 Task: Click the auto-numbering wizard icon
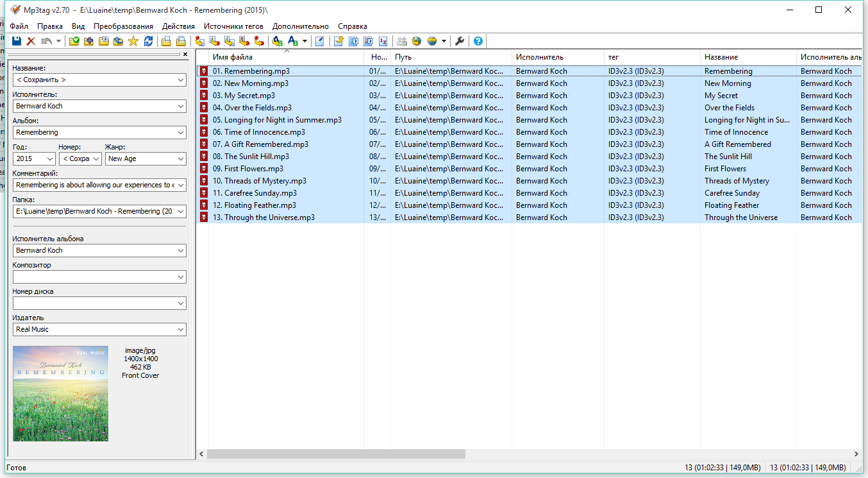pyautogui.click(x=383, y=41)
